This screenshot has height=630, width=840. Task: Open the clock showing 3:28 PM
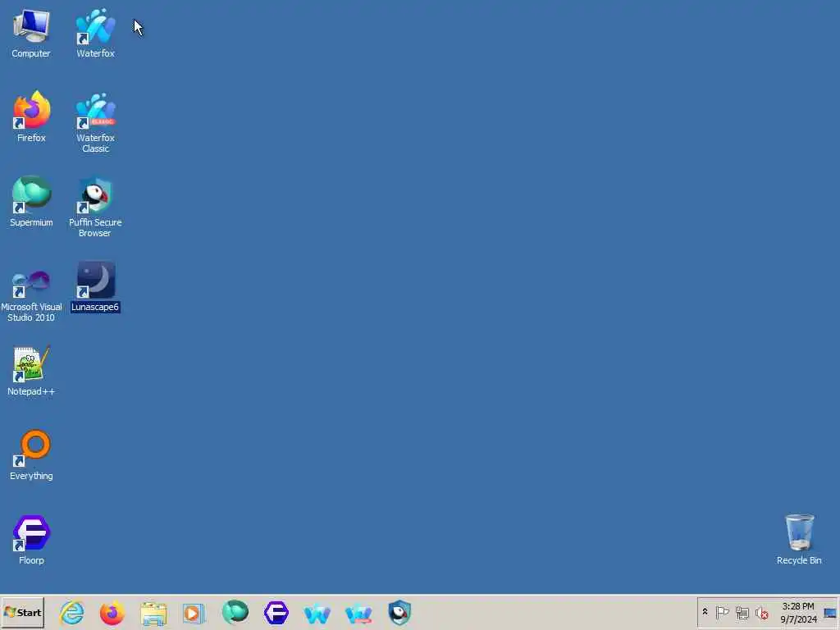pyautogui.click(x=798, y=612)
